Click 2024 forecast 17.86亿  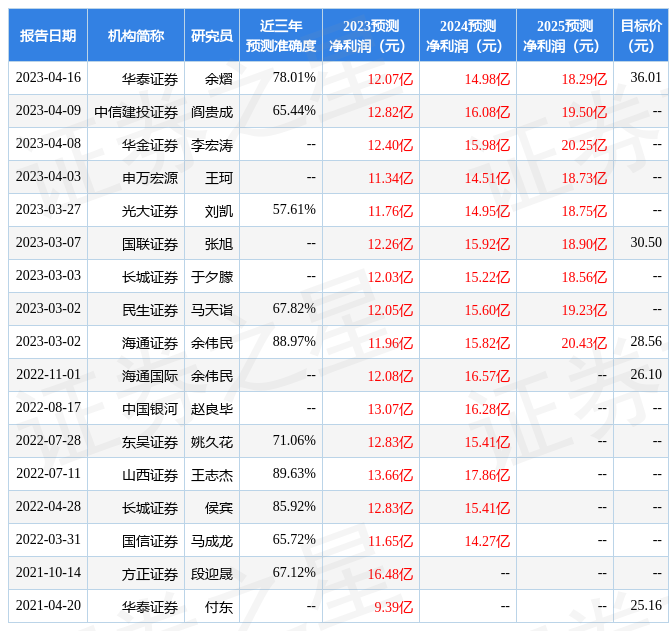point(487,475)
